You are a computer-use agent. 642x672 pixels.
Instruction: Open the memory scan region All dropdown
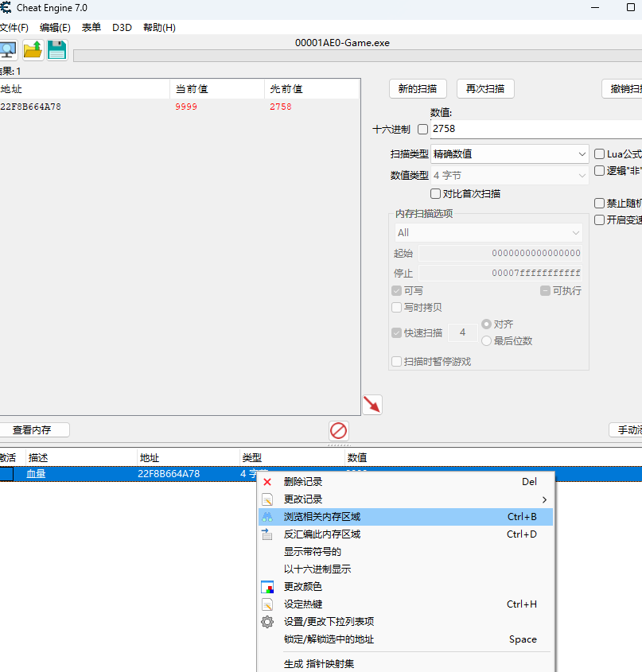point(488,233)
